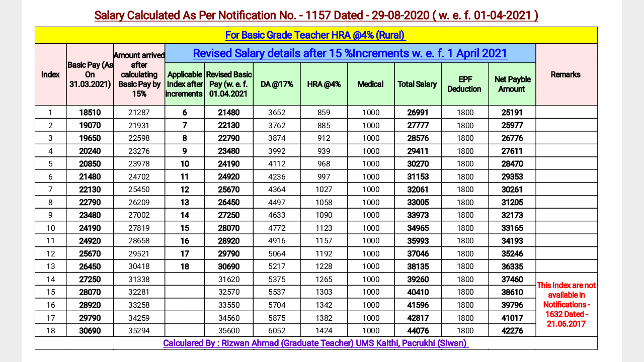
Task: Click the 'EPF Deduction' column header
Action: (465, 84)
